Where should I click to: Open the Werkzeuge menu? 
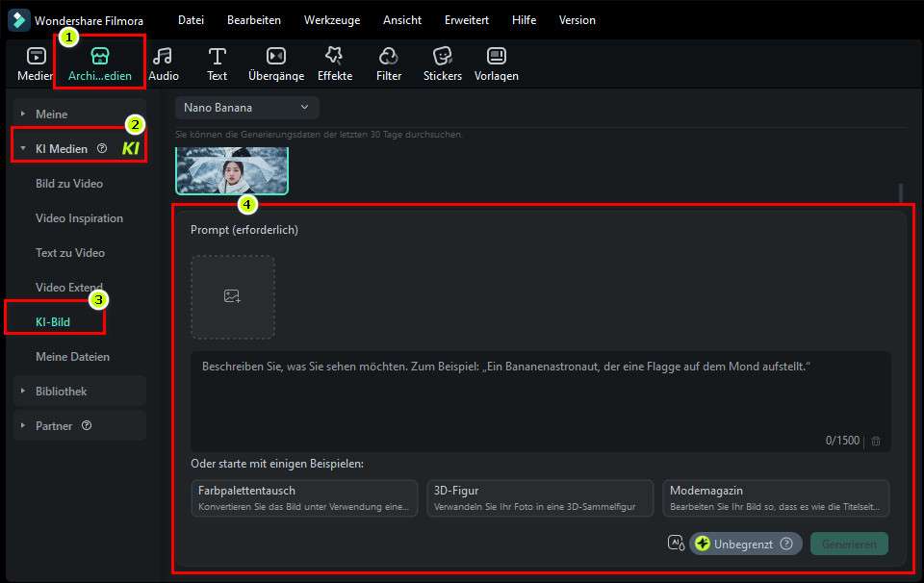[331, 20]
